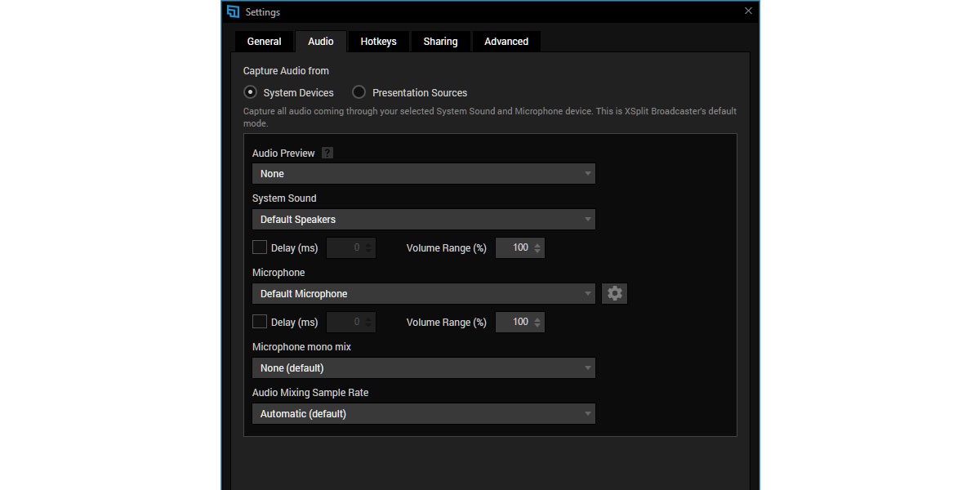Image resolution: width=980 pixels, height=490 pixels.
Task: Click the XSplit logo in title bar
Action: click(x=234, y=11)
